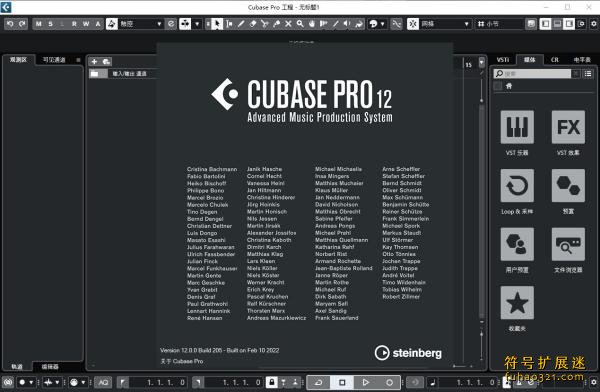Select the Erase tool
Viewport: 600px width, 392px height.
tap(253, 24)
